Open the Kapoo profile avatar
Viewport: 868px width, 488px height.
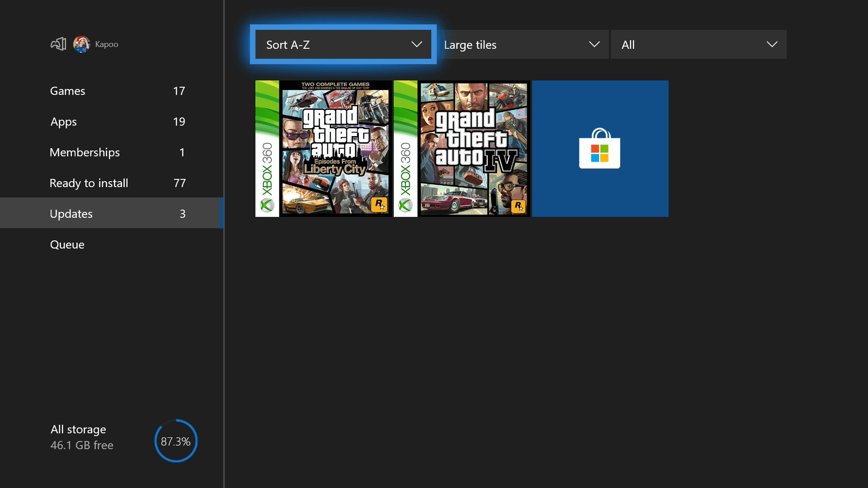point(81,44)
